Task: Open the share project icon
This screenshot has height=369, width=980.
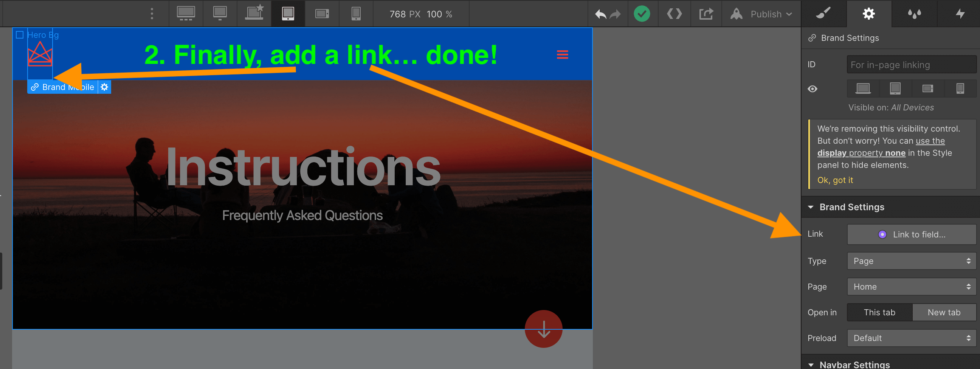Action: pos(706,14)
